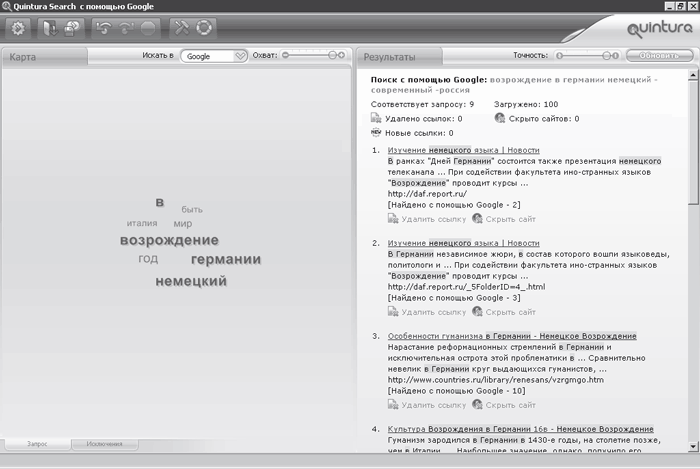Viewport: 700px width, 469px height.
Task: Click the results vertical scrollbar thumb
Action: 693,142
